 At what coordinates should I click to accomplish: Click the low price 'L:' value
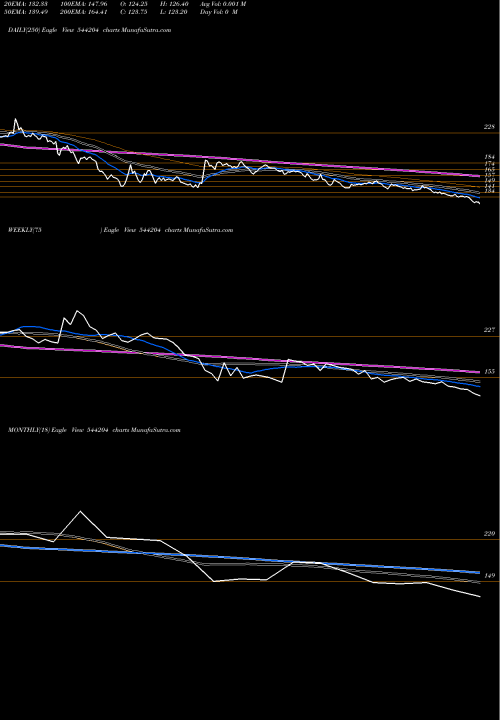click(176, 12)
